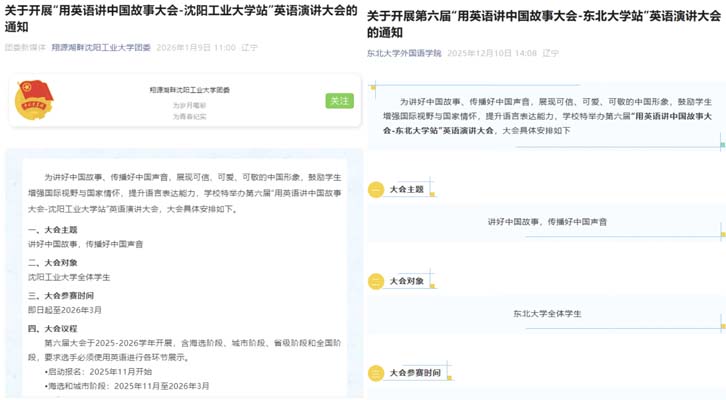Click the round 三 badge beside 大会参赛时间
726x400 pixels.
[x=376, y=373]
